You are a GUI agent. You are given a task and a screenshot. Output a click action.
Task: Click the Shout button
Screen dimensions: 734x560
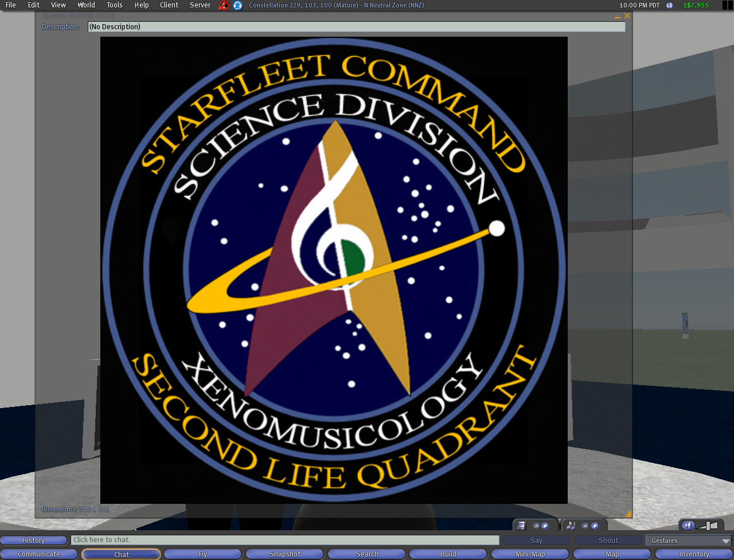click(608, 541)
